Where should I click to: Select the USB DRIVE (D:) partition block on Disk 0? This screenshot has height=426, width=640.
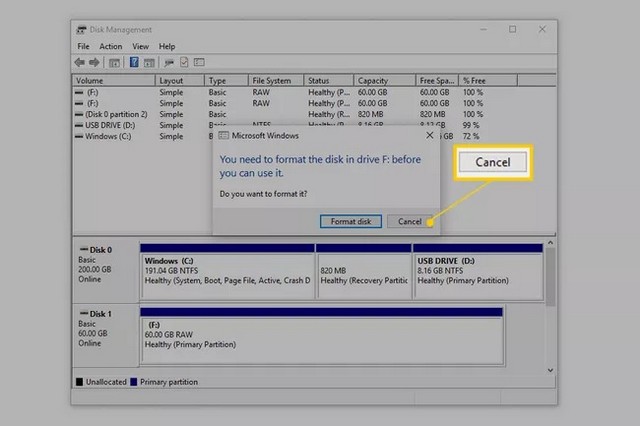click(x=478, y=271)
